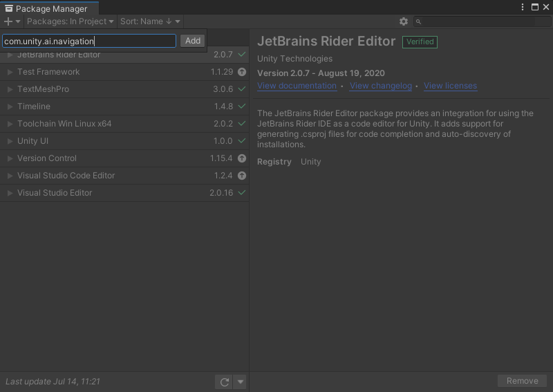The image size is (553, 392).
Task: Open the View licenses link
Action: tap(450, 86)
